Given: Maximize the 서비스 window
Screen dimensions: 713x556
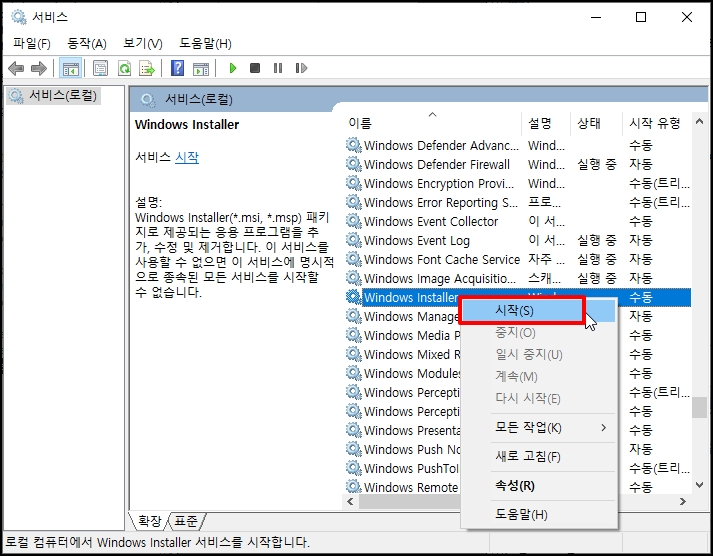Looking at the screenshot, I should (x=641, y=17).
